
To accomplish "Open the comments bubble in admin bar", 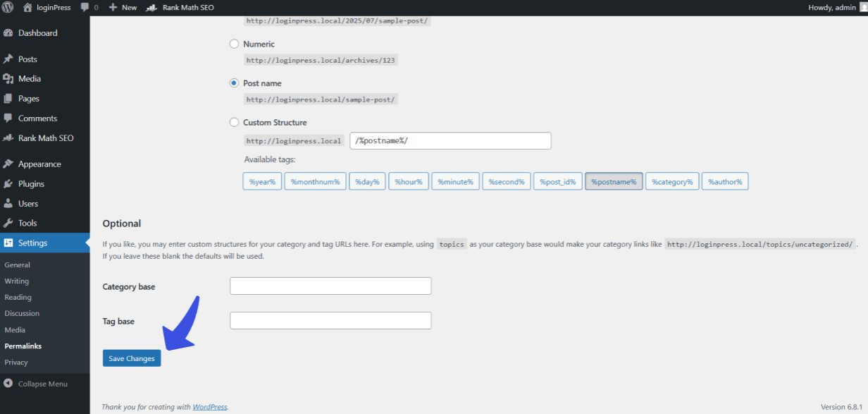I will coord(85,8).
